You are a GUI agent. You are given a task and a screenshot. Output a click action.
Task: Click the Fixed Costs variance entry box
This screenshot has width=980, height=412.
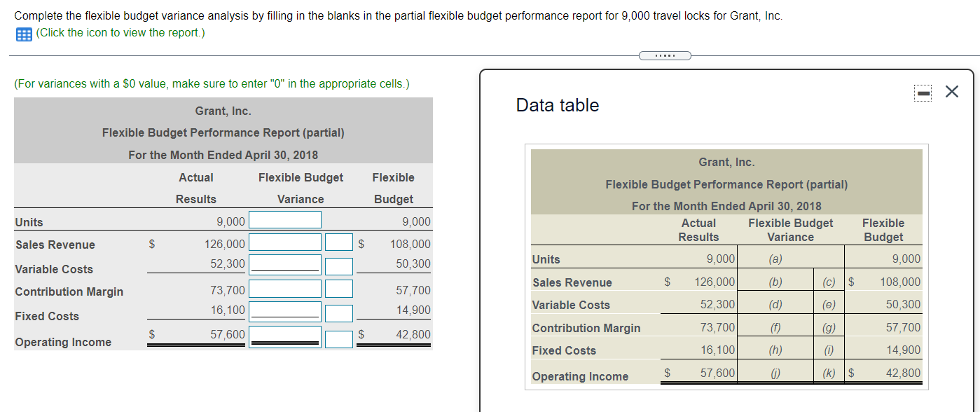tap(284, 313)
